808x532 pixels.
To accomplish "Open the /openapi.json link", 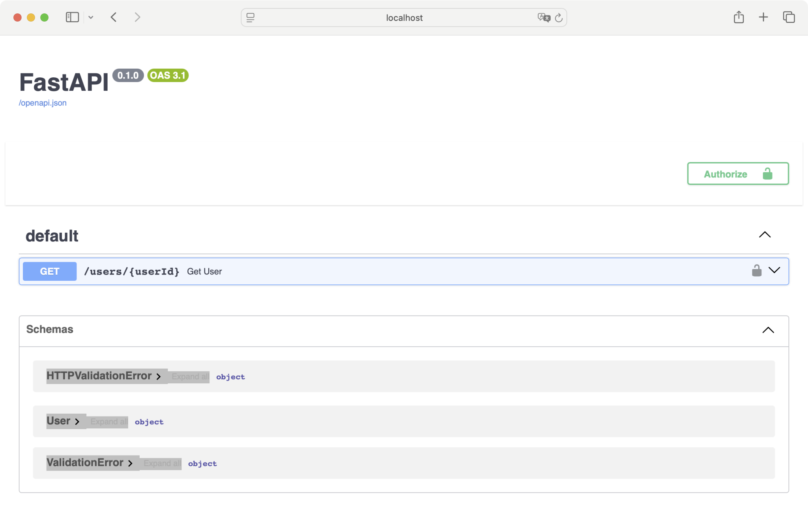I will click(43, 103).
